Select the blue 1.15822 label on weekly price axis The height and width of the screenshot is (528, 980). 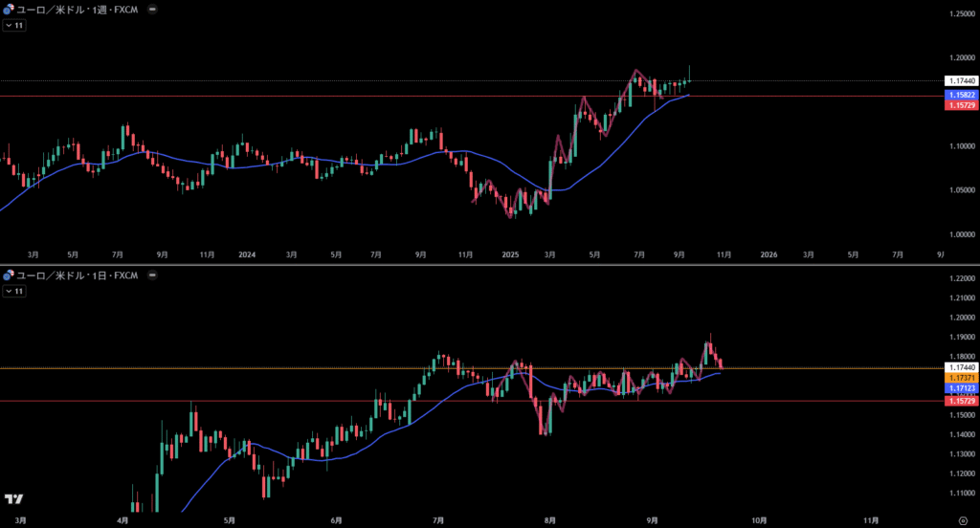(x=960, y=96)
